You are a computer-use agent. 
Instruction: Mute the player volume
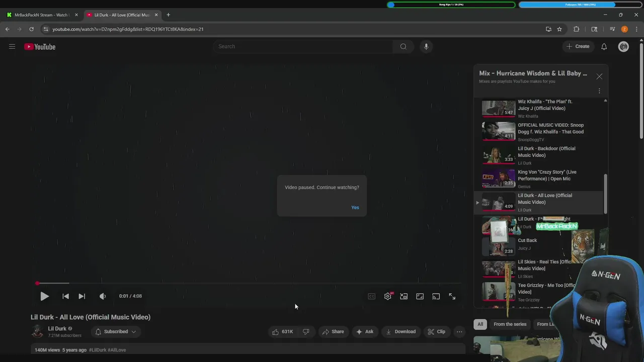[x=103, y=296]
